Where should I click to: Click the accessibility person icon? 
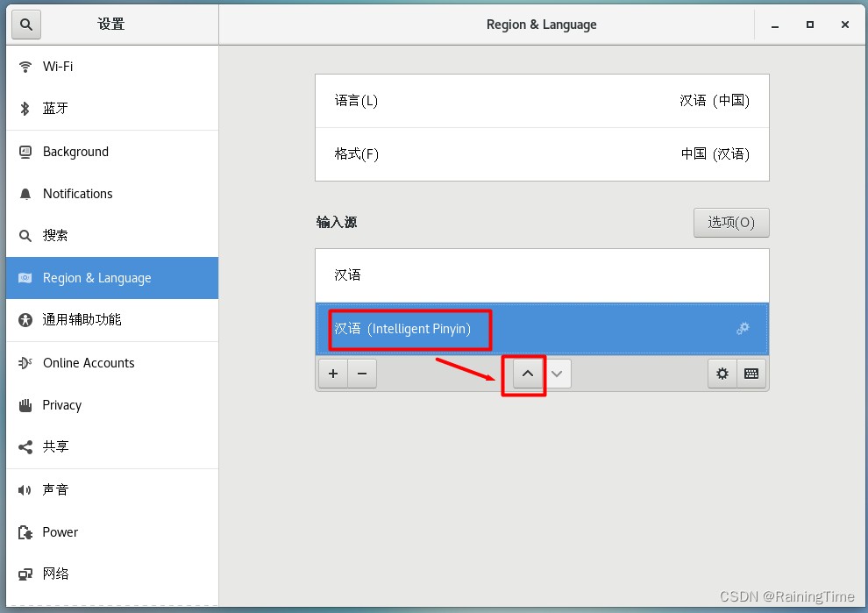coord(25,320)
